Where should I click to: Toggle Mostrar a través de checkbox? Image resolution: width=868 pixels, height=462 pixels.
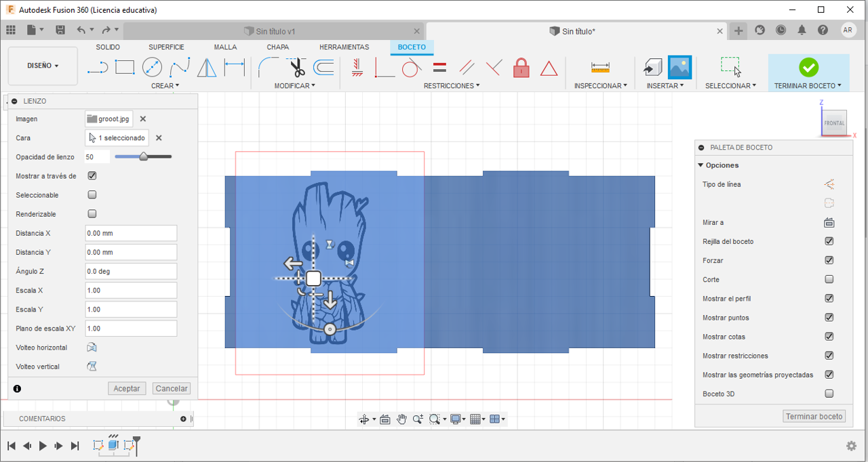pos(92,175)
